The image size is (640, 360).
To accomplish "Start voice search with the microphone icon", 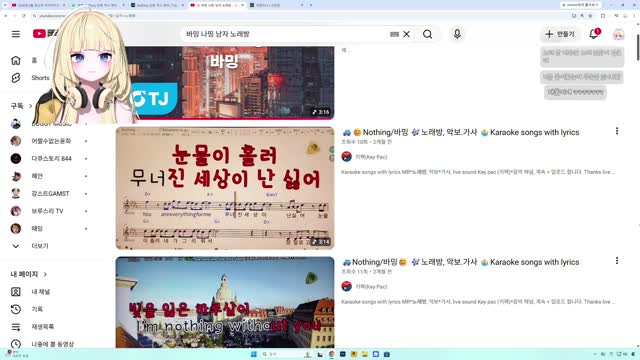I will 457,34.
